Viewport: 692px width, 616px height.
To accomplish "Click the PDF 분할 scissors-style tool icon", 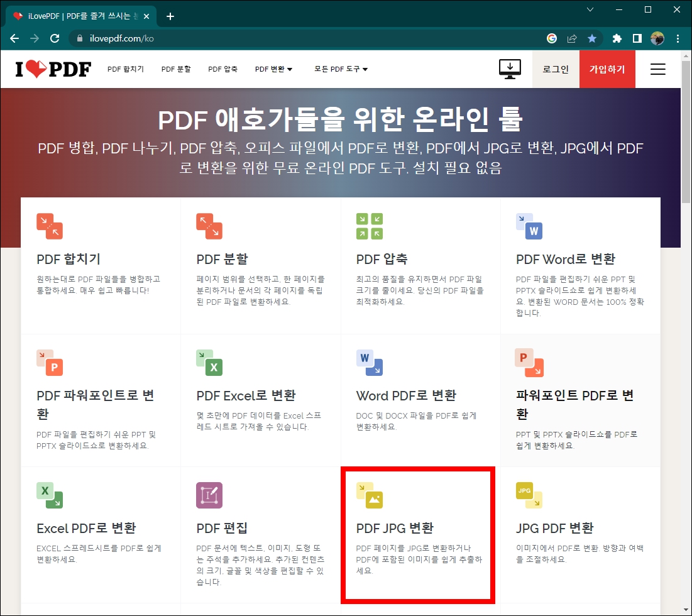I will tap(209, 227).
